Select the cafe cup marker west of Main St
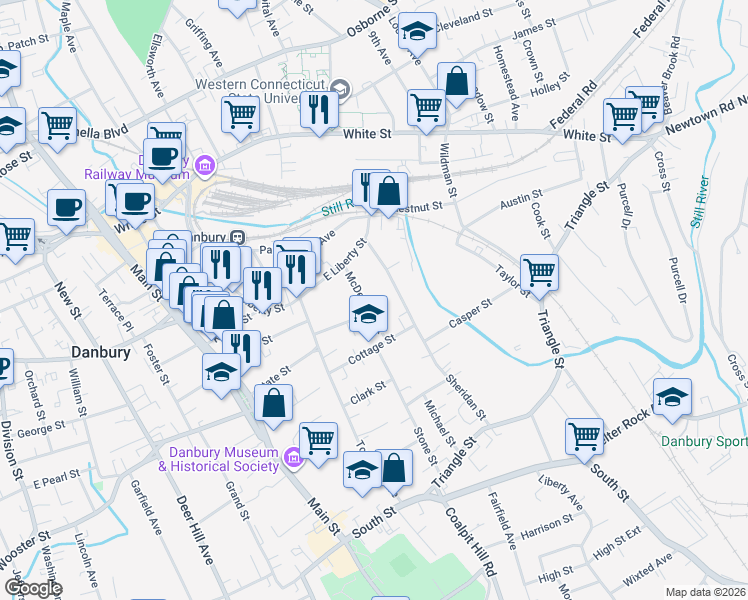The width and height of the screenshot is (748, 600). click(66, 210)
